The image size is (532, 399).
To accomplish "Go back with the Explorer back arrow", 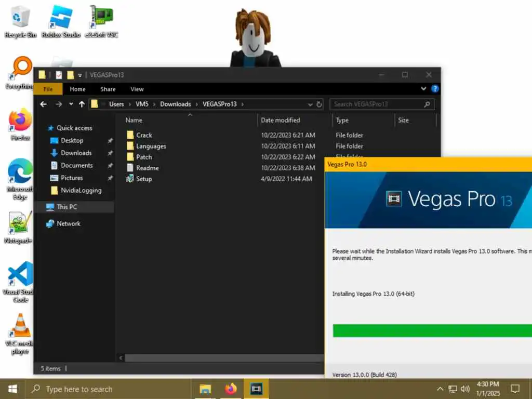I will 43,104.
